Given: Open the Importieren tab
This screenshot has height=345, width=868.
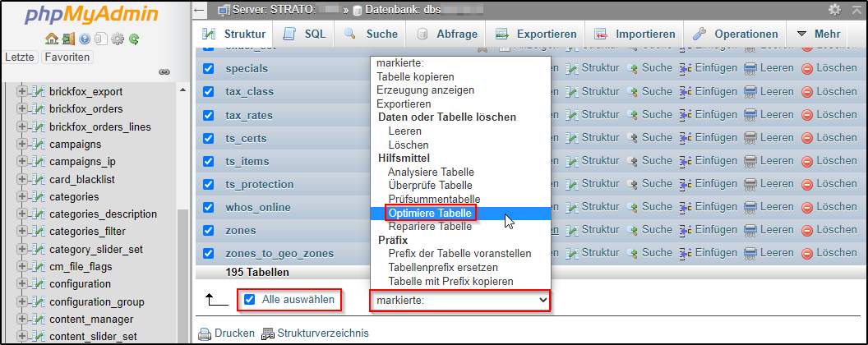Looking at the screenshot, I should tap(635, 34).
